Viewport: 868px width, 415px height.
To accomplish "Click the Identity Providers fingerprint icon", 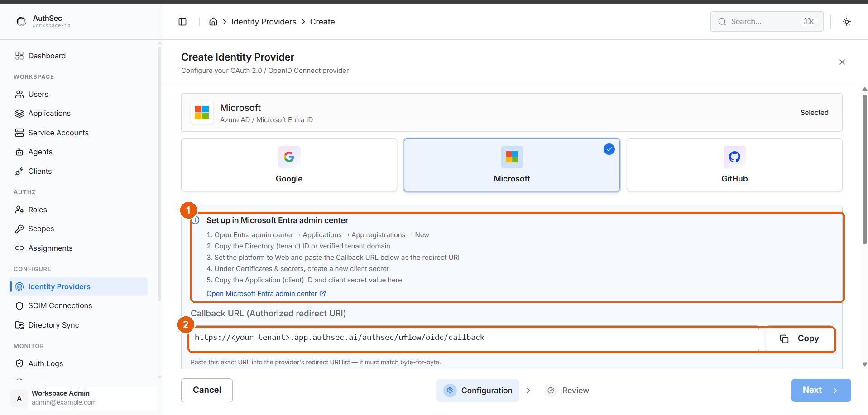I will [x=19, y=286].
